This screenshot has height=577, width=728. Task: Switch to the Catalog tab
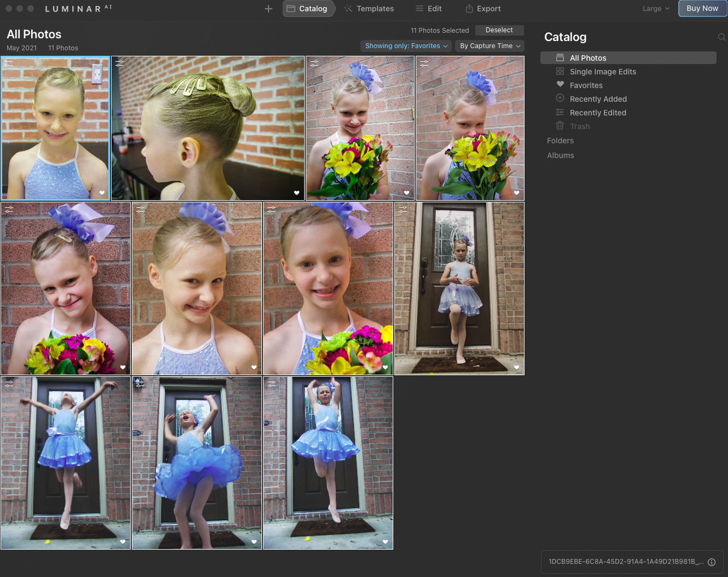309,8
